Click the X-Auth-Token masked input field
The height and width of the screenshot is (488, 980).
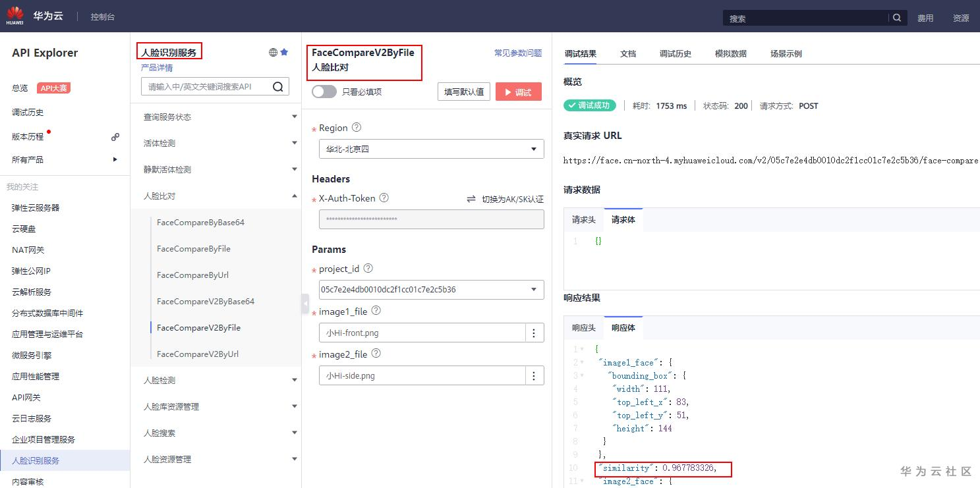pyautogui.click(x=432, y=219)
